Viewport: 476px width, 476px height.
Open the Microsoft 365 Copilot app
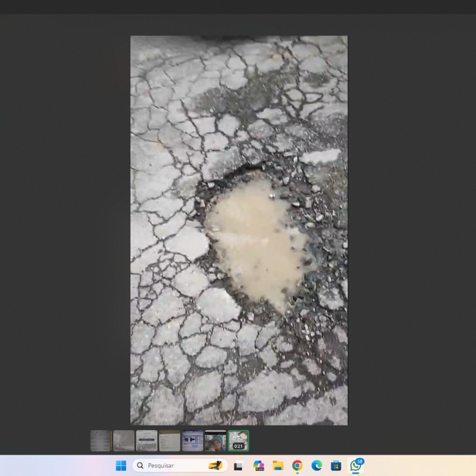point(258,465)
